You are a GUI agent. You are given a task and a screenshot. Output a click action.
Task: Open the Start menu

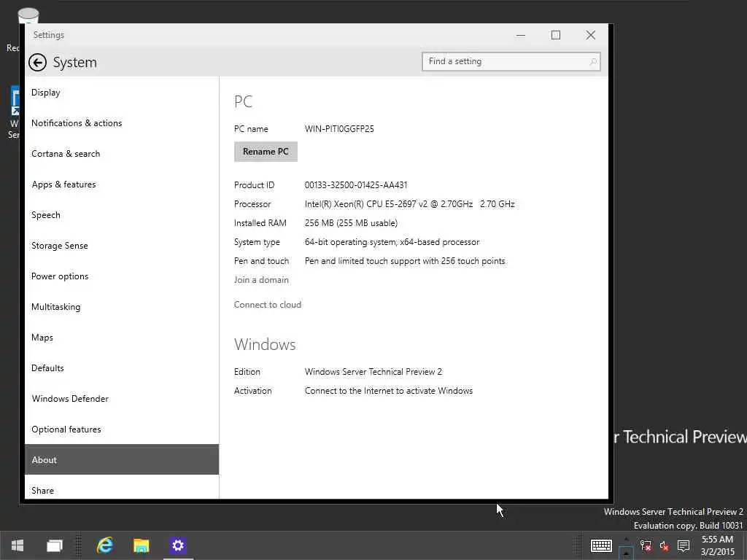pyautogui.click(x=18, y=545)
